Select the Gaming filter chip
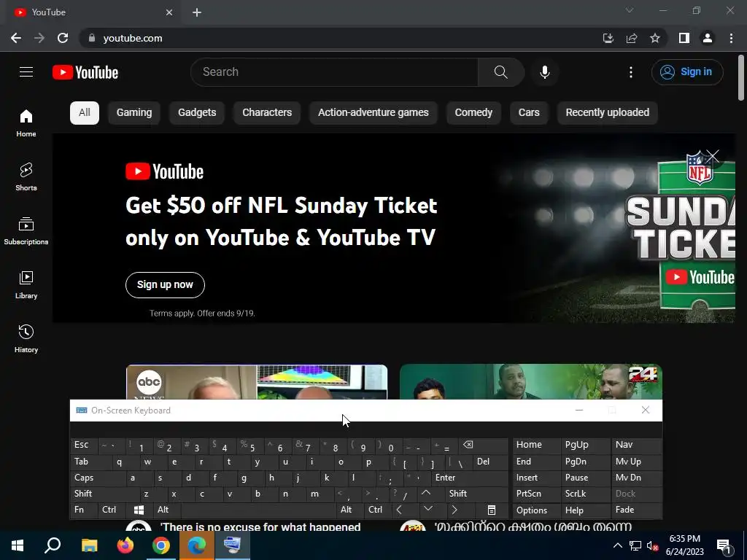The height and width of the screenshot is (560, 747). pyautogui.click(x=134, y=113)
